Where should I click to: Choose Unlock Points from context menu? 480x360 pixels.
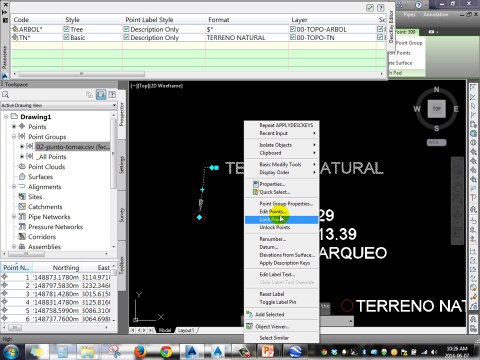(275, 227)
